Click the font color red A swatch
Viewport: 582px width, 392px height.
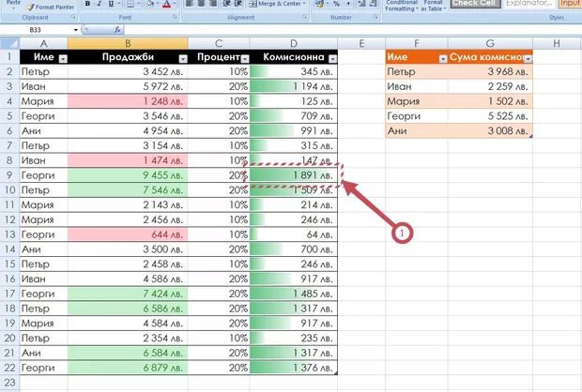click(x=165, y=5)
